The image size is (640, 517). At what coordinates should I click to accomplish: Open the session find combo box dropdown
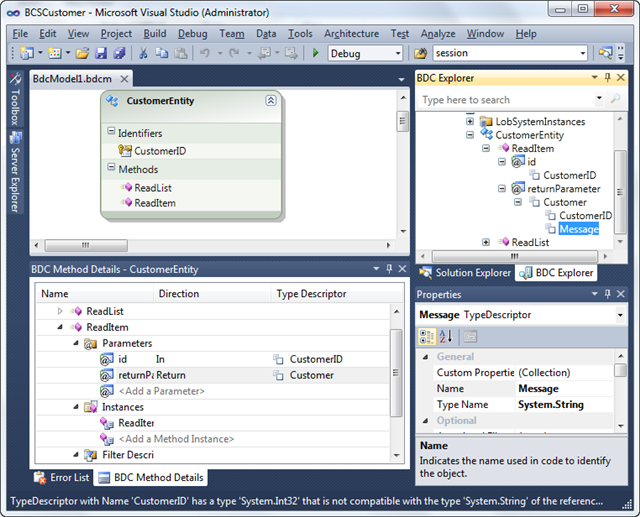coord(583,53)
